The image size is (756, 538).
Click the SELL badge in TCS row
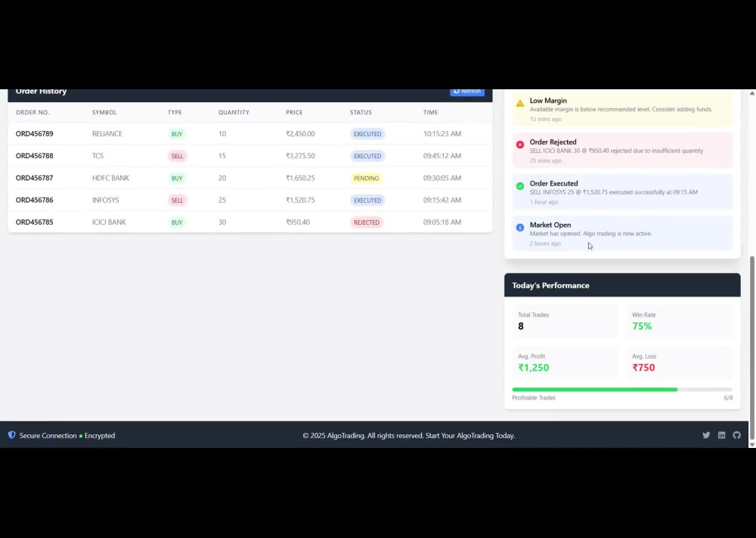tap(177, 157)
